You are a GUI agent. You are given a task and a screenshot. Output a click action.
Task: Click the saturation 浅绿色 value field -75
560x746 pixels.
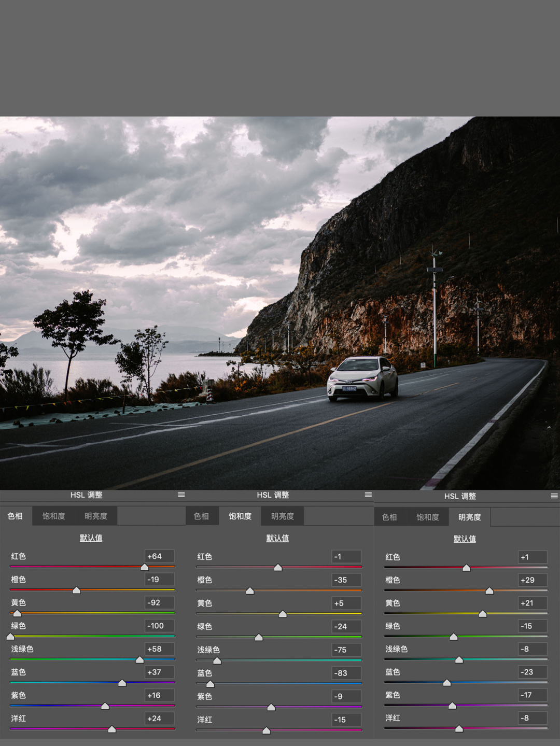(x=346, y=650)
